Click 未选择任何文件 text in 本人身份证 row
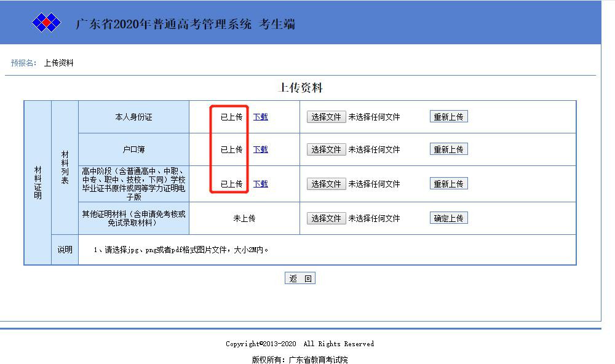The image size is (615, 364). click(374, 117)
